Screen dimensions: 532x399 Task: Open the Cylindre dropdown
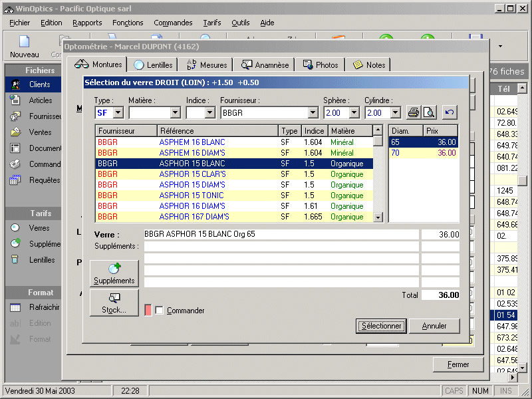pos(395,113)
